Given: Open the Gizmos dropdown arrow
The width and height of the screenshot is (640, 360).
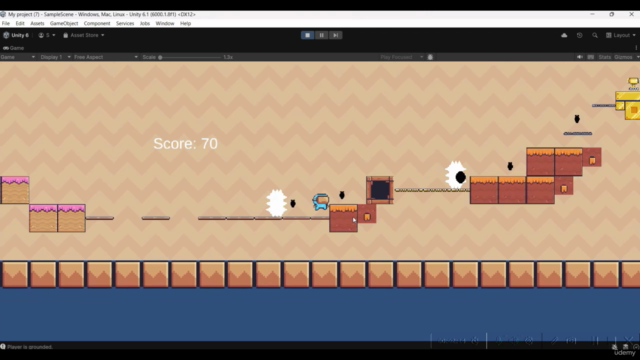Looking at the screenshot, I should pyautogui.click(x=637, y=57).
